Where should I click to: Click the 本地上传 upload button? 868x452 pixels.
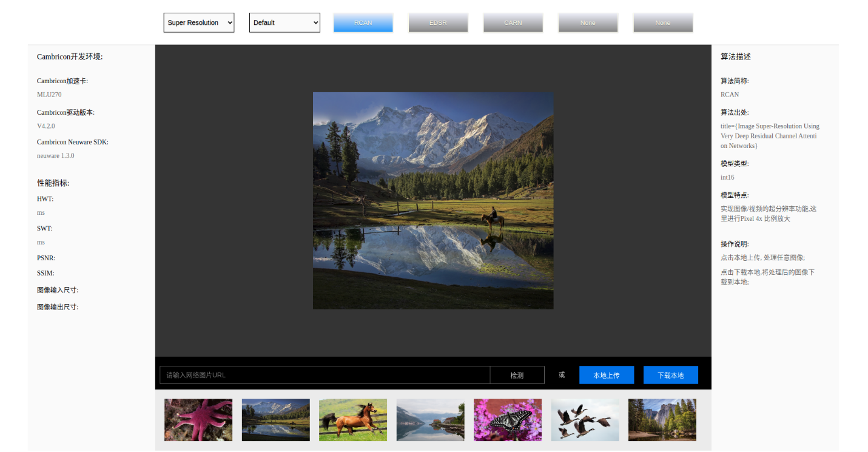pyautogui.click(x=607, y=375)
